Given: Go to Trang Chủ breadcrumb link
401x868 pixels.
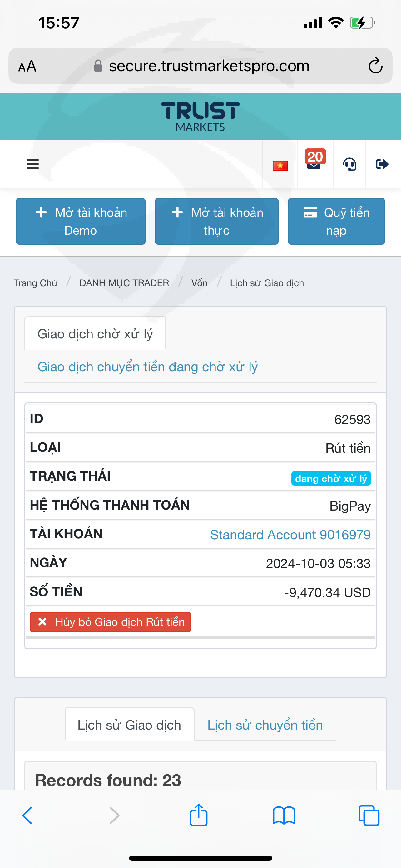Looking at the screenshot, I should [x=35, y=283].
